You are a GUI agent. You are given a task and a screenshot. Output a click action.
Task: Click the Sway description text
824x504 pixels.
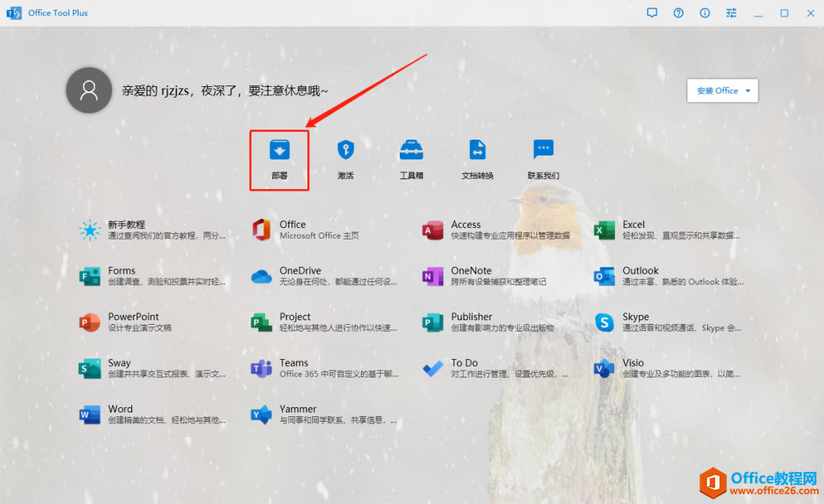pos(166,374)
